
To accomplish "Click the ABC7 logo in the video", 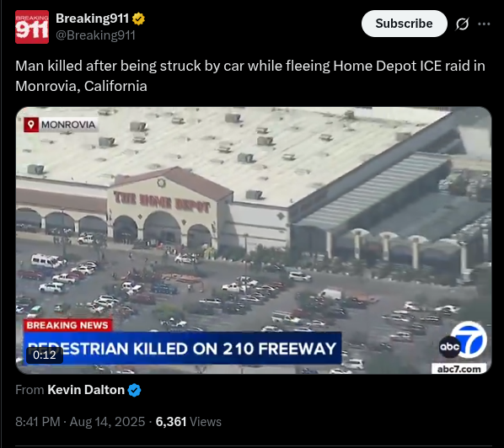I will [x=463, y=341].
